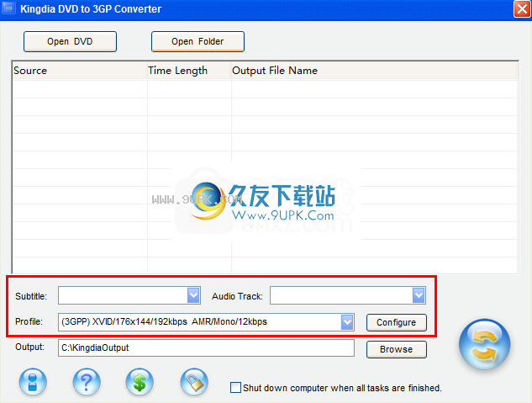Click the Time Length column header
The height and width of the screenshot is (403, 532).
[x=189, y=71]
